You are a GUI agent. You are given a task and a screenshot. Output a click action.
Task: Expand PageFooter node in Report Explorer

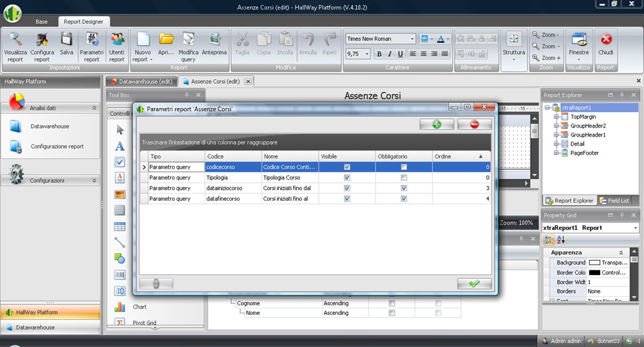(556, 153)
